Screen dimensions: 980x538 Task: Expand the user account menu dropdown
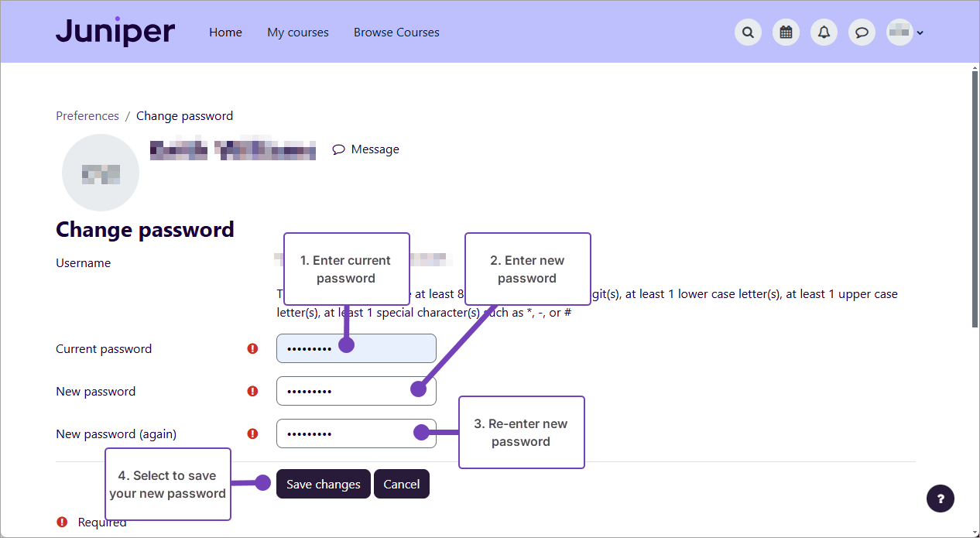pos(906,33)
